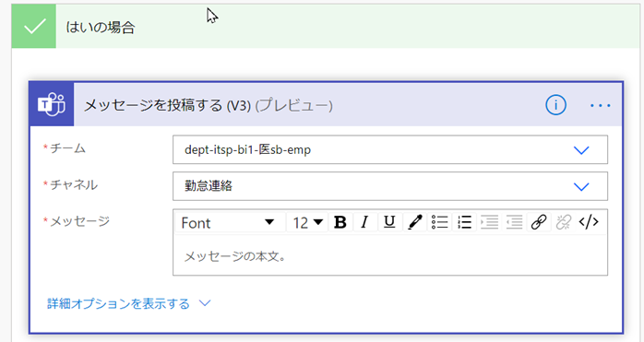Remove hyperlink with unlink icon
Image resolution: width=644 pixels, height=342 pixels.
click(564, 222)
